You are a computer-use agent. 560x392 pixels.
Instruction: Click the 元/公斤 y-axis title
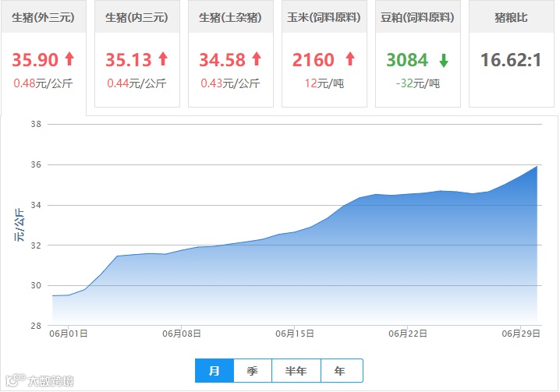click(x=19, y=225)
